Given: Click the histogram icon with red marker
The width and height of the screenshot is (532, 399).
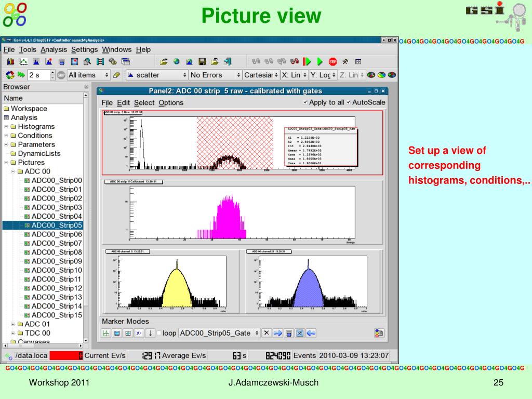Looking at the screenshot, I should pos(48,62).
